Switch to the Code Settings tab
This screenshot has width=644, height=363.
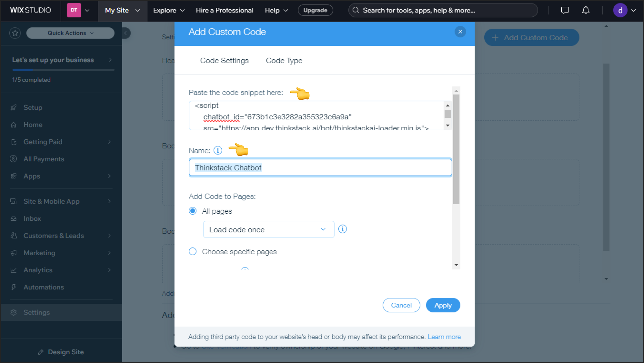pyautogui.click(x=224, y=60)
